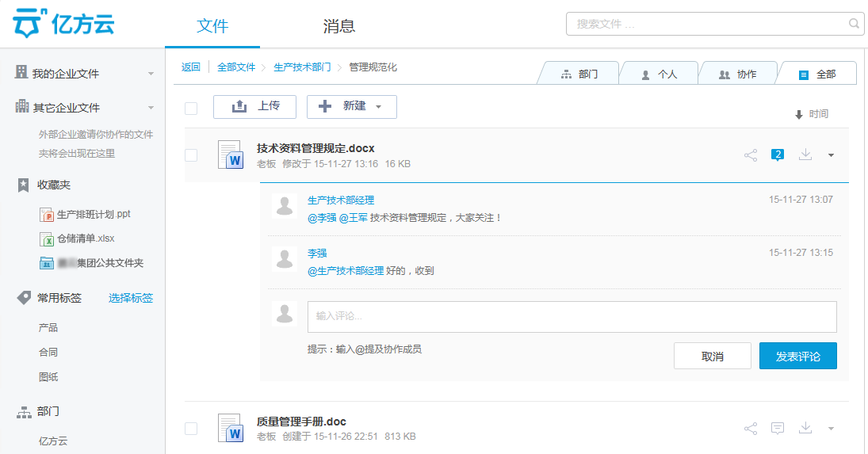
Task: Click share icon for 技术资料管理规定.docx
Action: [751, 155]
